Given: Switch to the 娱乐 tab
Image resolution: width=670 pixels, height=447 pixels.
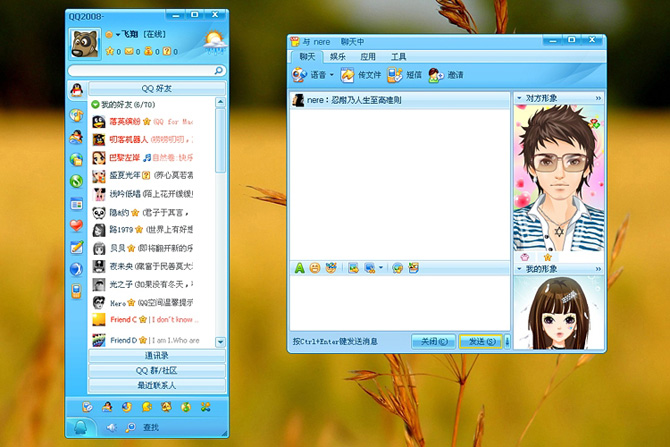Looking at the screenshot, I should 338,56.
